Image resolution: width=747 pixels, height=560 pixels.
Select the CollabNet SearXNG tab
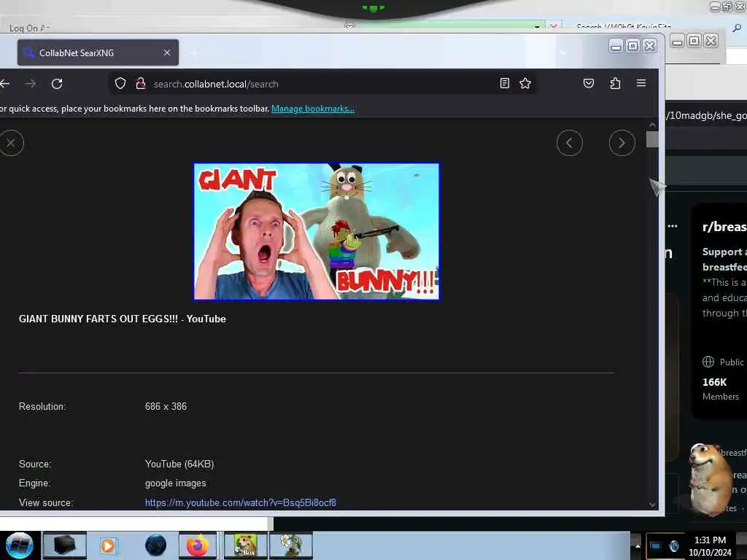pyautogui.click(x=98, y=52)
